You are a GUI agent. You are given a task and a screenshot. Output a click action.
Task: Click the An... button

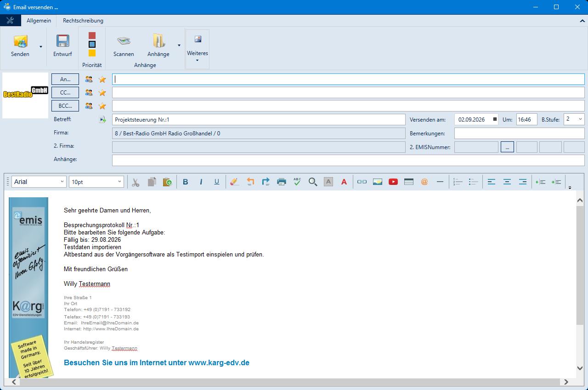(x=65, y=79)
